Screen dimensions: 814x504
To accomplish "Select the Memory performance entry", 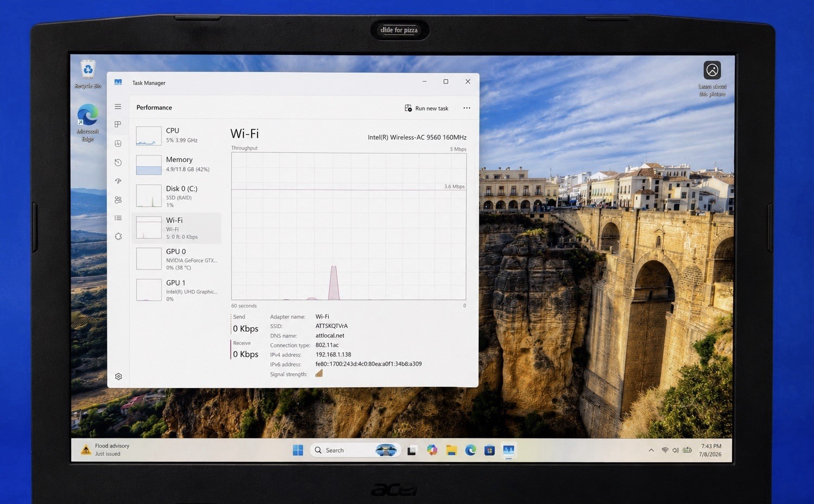I will pos(176,164).
